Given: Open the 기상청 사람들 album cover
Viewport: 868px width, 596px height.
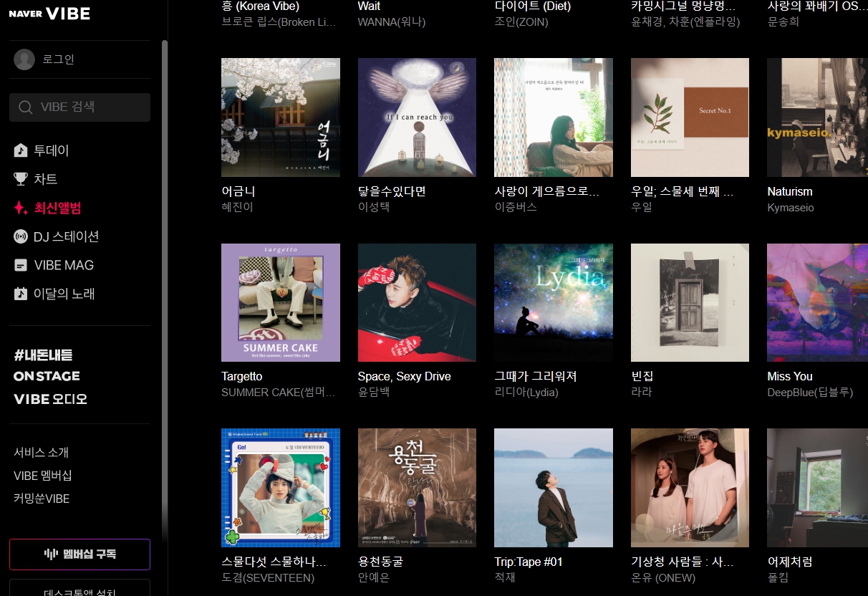Looking at the screenshot, I should [x=690, y=488].
